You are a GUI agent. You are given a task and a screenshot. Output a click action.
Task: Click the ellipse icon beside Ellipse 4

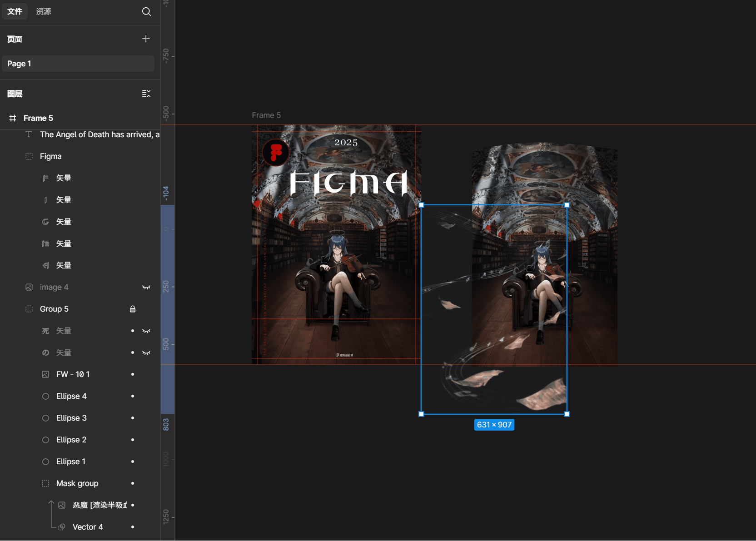45,396
